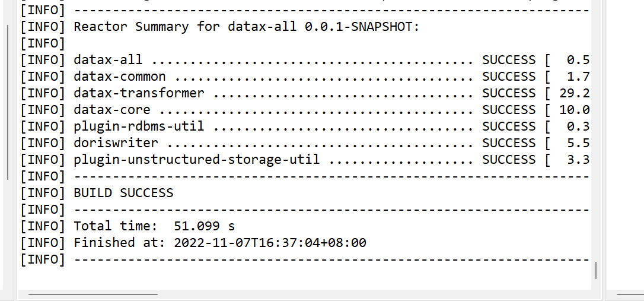This screenshot has width=644, height=301.
Task: Click SUCCESS status on the datax-core row
Action: click(x=508, y=110)
